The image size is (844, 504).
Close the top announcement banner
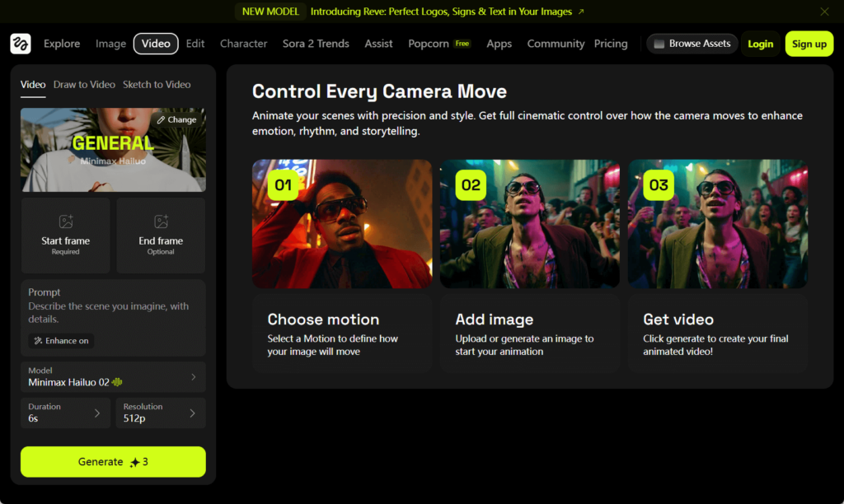pos(824,12)
